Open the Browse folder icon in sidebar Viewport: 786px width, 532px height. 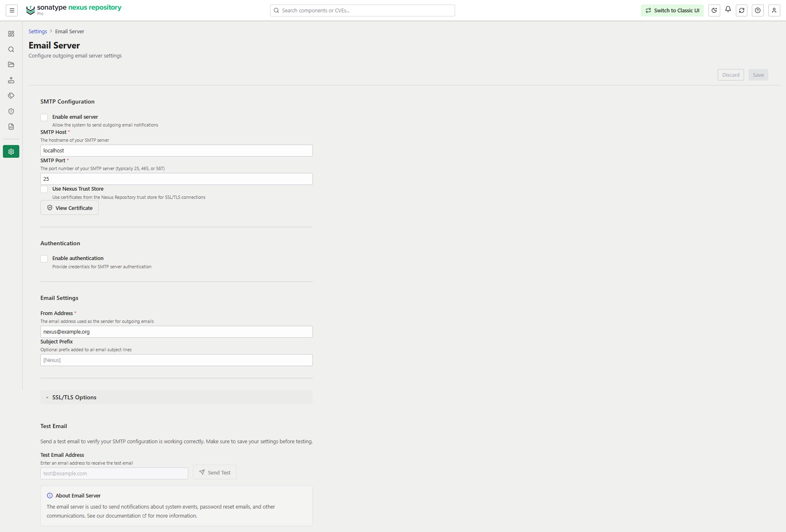[x=11, y=64]
